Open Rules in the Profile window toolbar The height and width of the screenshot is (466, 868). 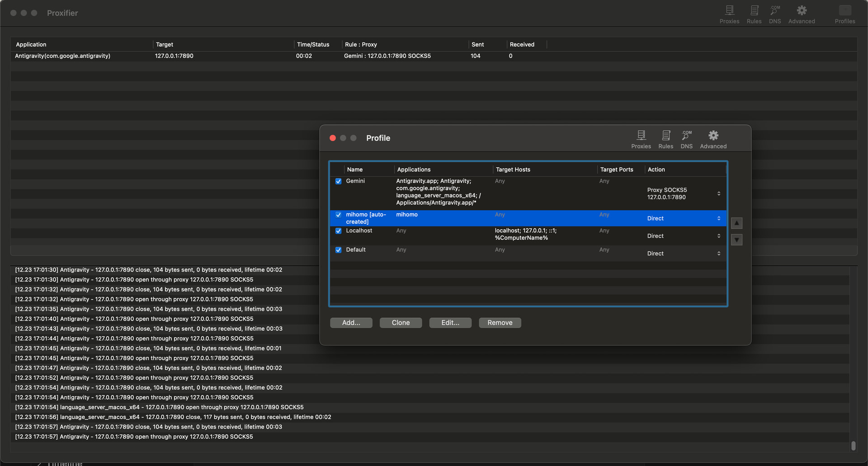(x=665, y=139)
